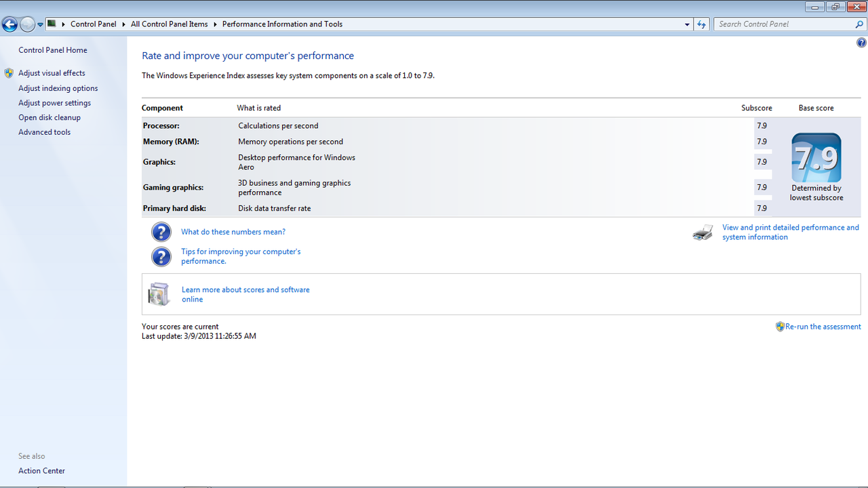Re-run the assessment
This screenshot has width=868, height=488.
(x=823, y=327)
